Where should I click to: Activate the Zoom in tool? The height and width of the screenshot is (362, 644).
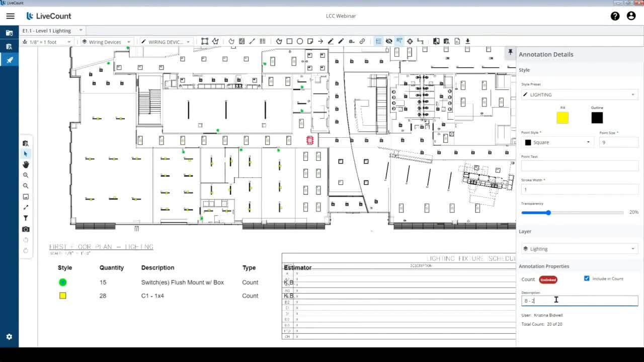[26, 175]
